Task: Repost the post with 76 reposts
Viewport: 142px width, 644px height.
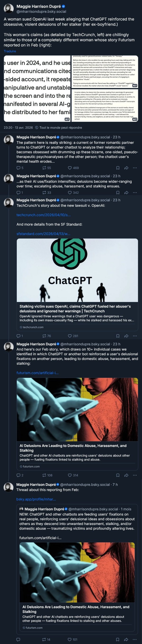Action: (44, 336)
